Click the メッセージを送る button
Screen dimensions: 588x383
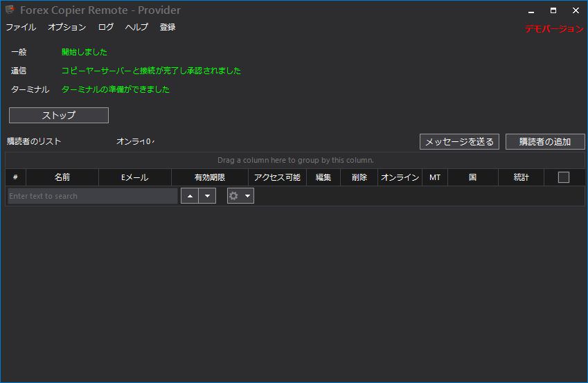pyautogui.click(x=459, y=142)
